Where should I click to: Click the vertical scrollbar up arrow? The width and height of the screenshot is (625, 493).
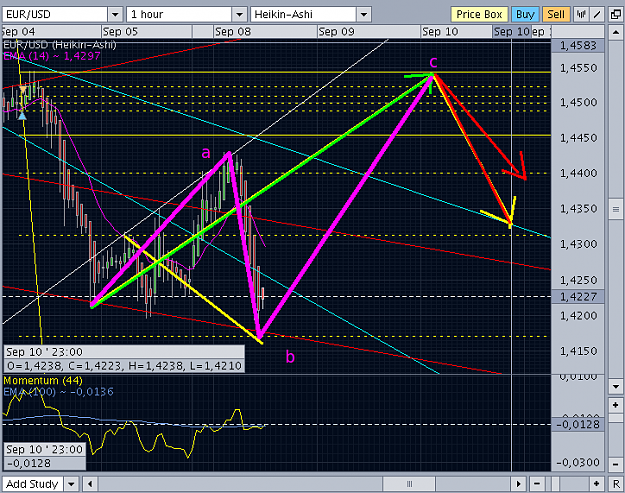click(615, 32)
